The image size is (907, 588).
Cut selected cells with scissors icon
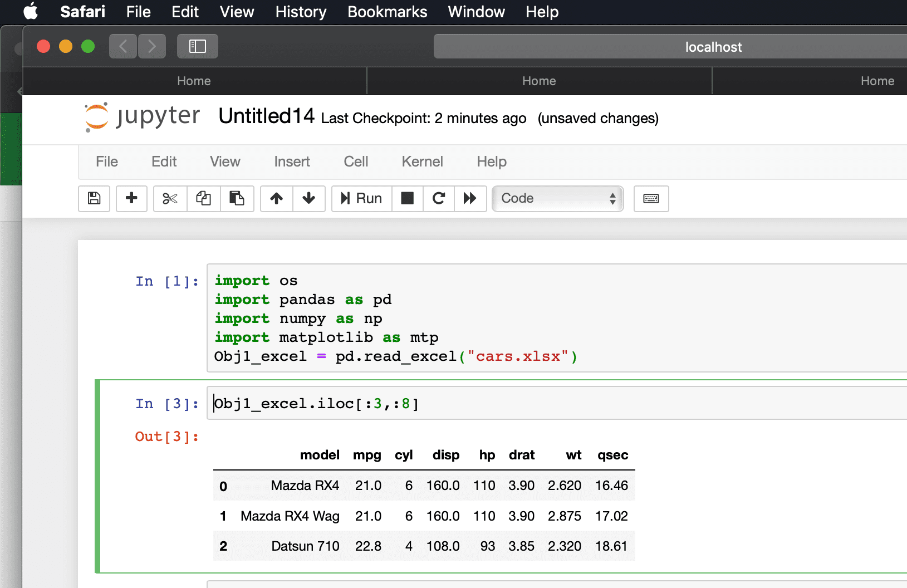pyautogui.click(x=170, y=198)
